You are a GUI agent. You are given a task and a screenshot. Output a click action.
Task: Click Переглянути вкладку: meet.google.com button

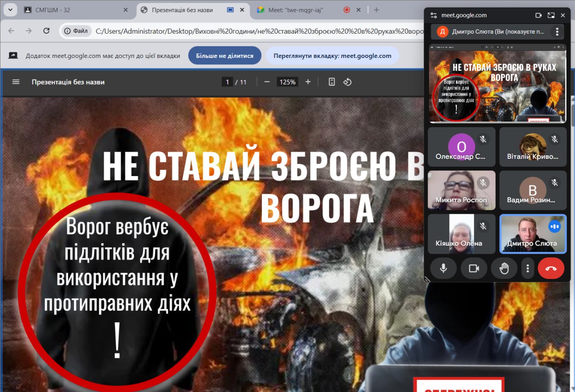(332, 56)
